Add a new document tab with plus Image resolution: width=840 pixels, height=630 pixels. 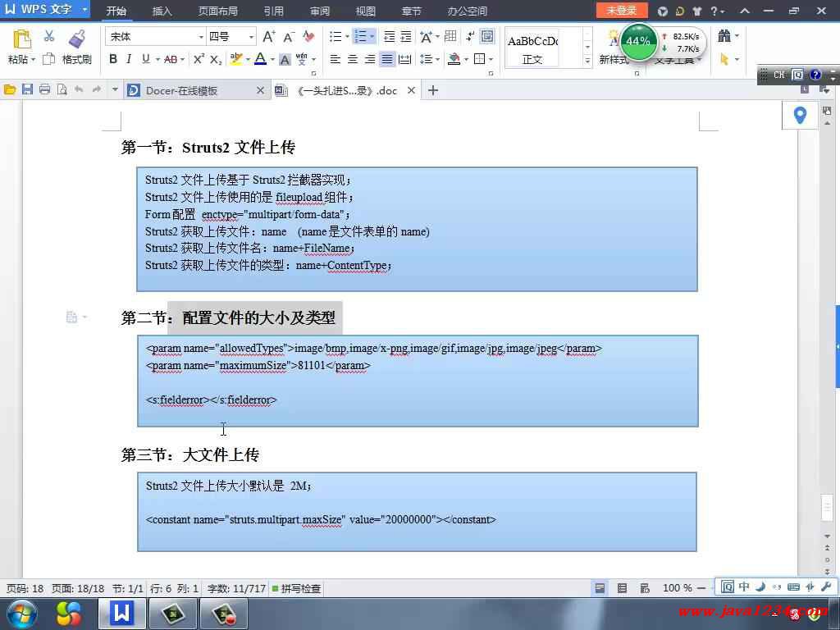[433, 90]
